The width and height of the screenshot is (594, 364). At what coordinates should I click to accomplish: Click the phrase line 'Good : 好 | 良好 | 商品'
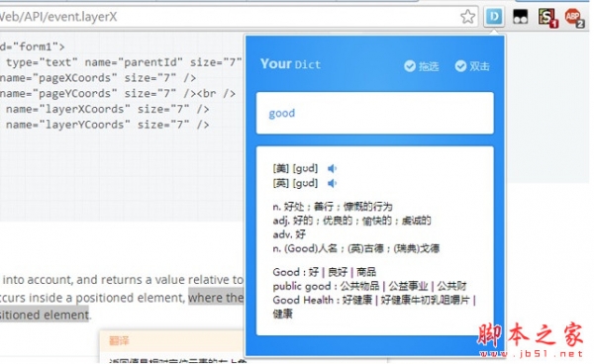click(325, 272)
